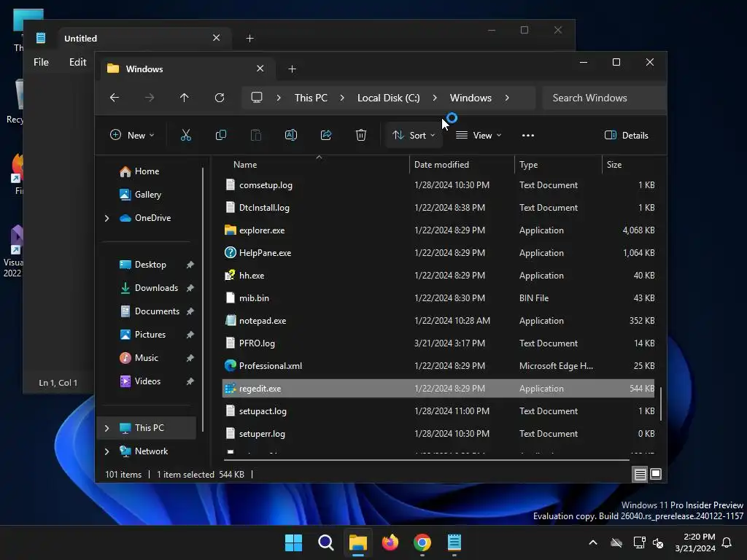Open taskbar Search
This screenshot has width=747, height=560.
tap(326, 542)
